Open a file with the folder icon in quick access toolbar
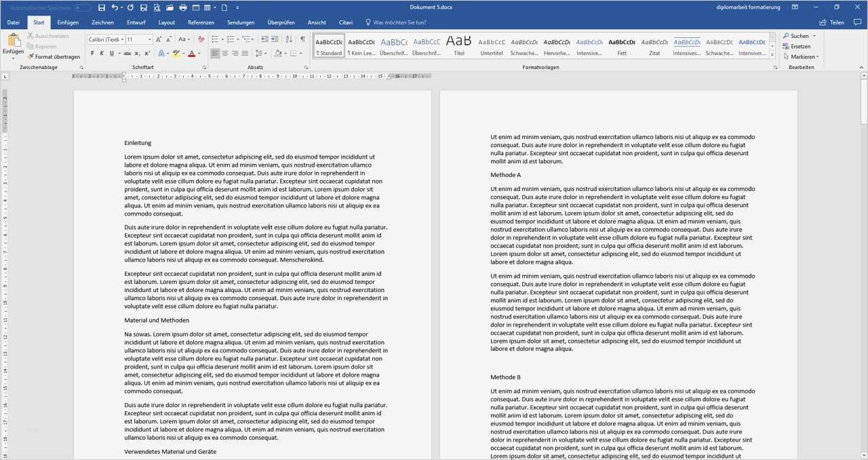The height and width of the screenshot is (460, 868). click(170, 7)
